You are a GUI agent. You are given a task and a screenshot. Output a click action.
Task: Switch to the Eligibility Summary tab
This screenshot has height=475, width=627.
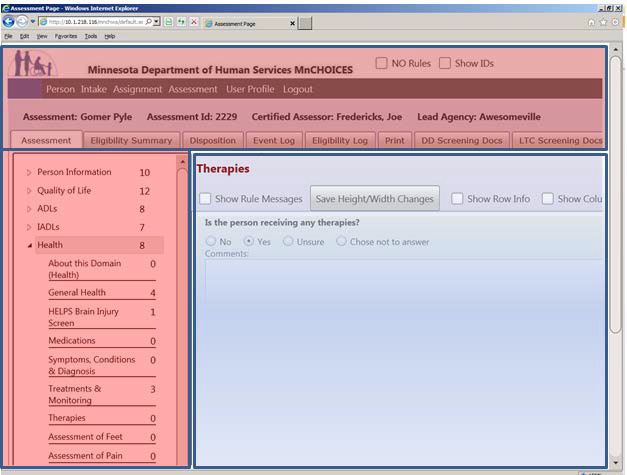[x=131, y=140]
